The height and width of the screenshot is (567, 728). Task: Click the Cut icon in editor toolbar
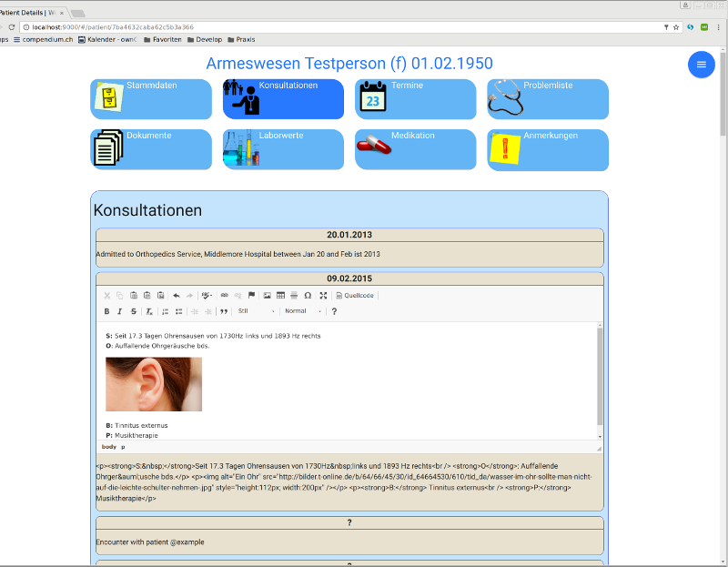pos(106,296)
